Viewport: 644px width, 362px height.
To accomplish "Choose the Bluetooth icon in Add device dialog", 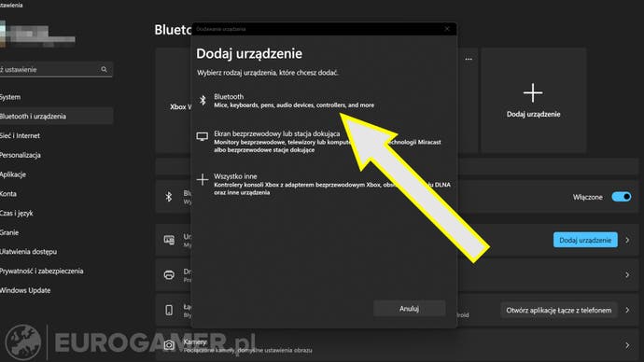I will [203, 101].
